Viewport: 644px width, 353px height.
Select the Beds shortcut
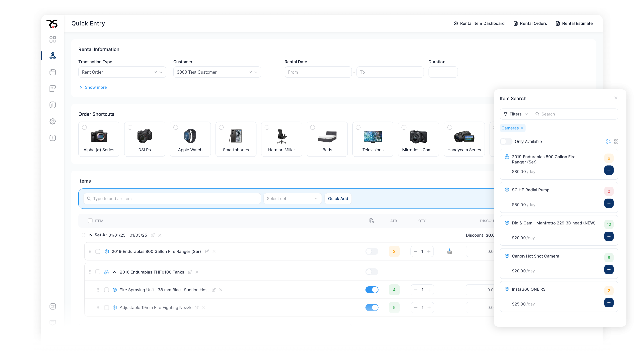click(x=327, y=139)
